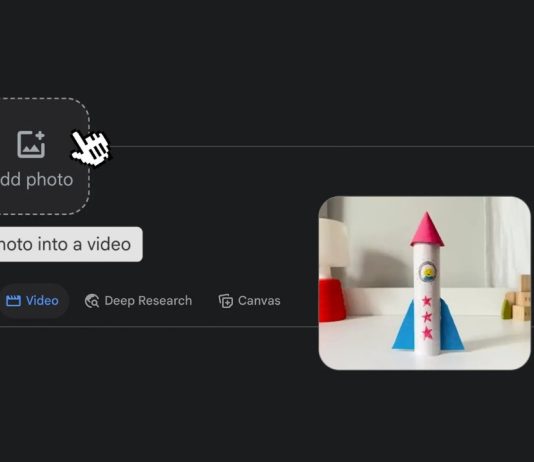Choose the Canvas text label
534x462 pixels.
(259, 301)
